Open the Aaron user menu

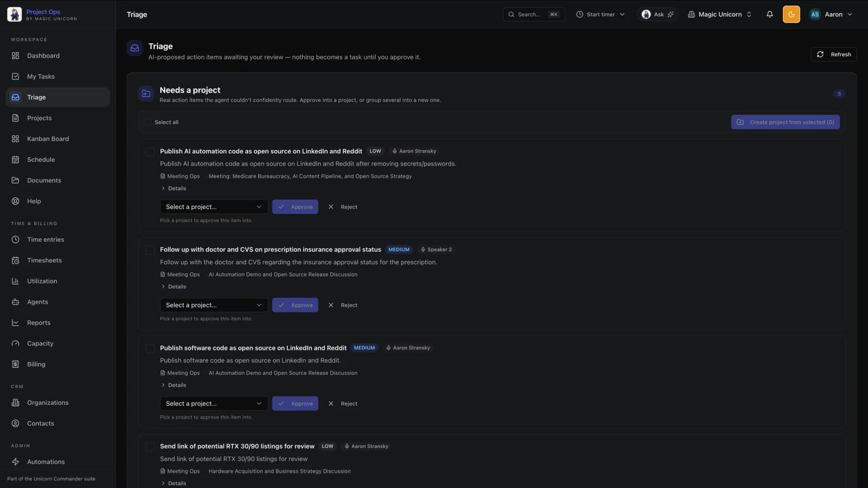point(831,14)
